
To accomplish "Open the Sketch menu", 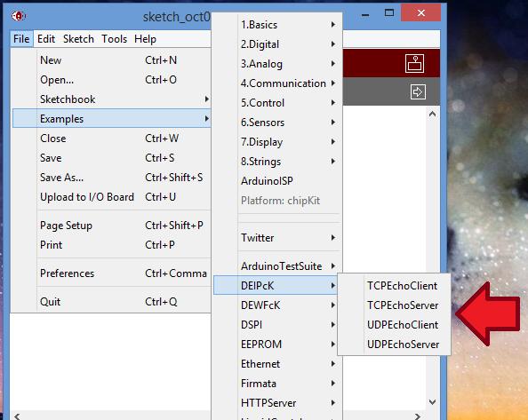I will click(x=78, y=39).
